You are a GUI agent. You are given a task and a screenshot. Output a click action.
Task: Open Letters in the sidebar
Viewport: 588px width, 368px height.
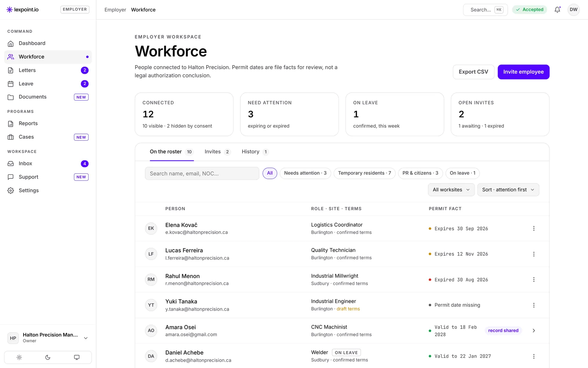pyautogui.click(x=48, y=70)
